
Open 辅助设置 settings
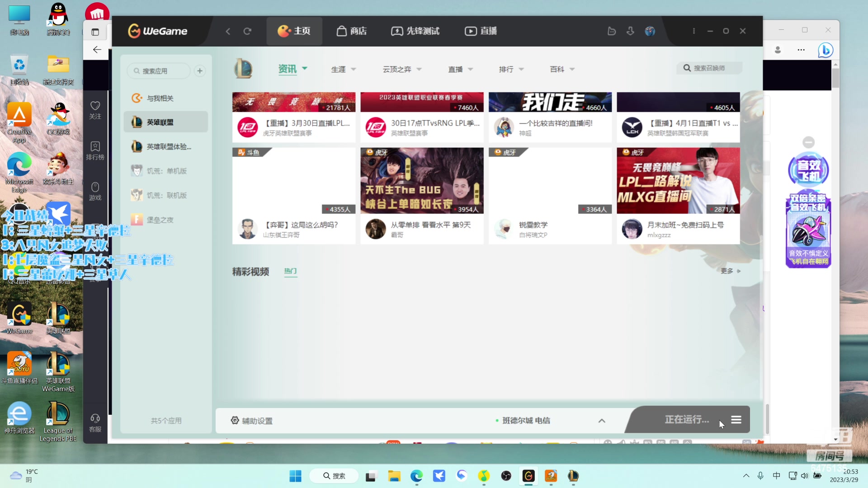[x=252, y=421]
